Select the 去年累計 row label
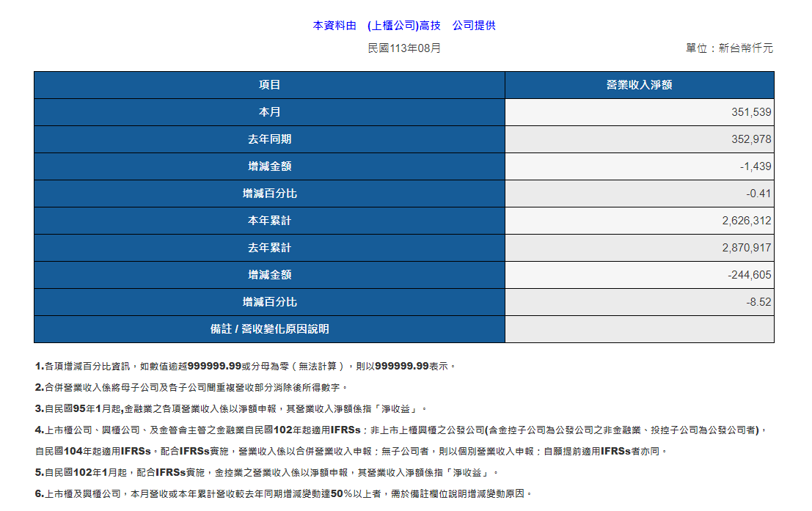Viewport: 812px width, 511px height. pos(269,248)
